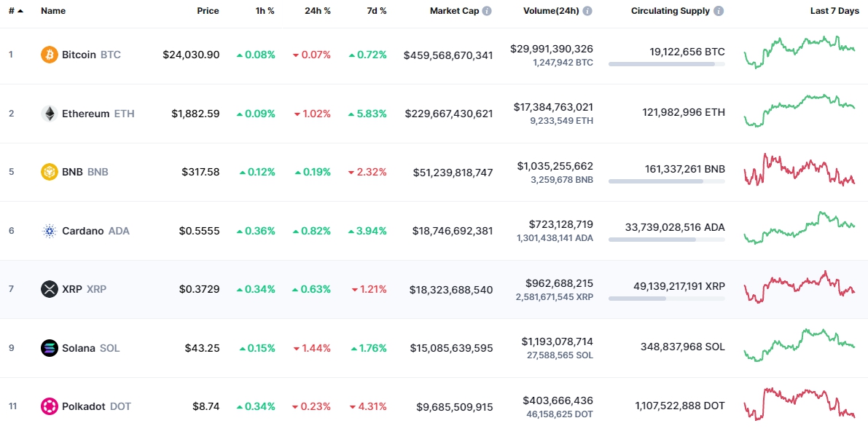Open the Circulating Supply info icon
This screenshot has height=434, width=868.
[x=719, y=11]
